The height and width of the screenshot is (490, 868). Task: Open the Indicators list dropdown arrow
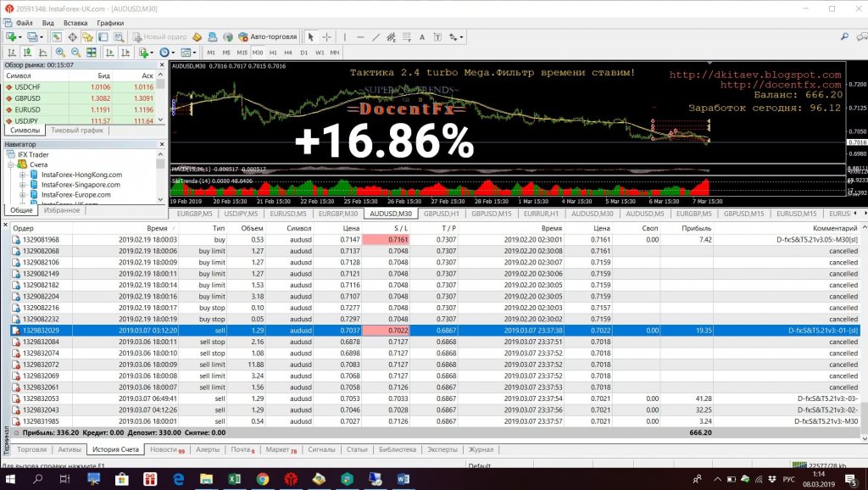tap(152, 53)
